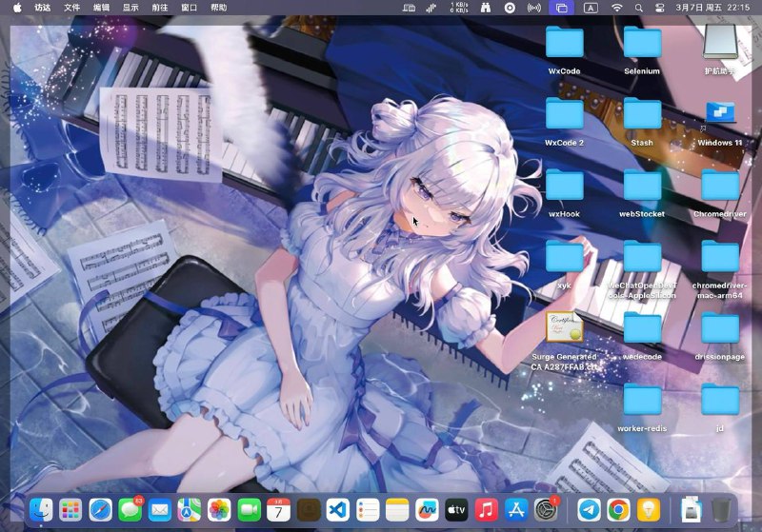The width and height of the screenshot is (762, 532).
Task: Launch Visual Studio Code from Dock
Action: pos(338,510)
